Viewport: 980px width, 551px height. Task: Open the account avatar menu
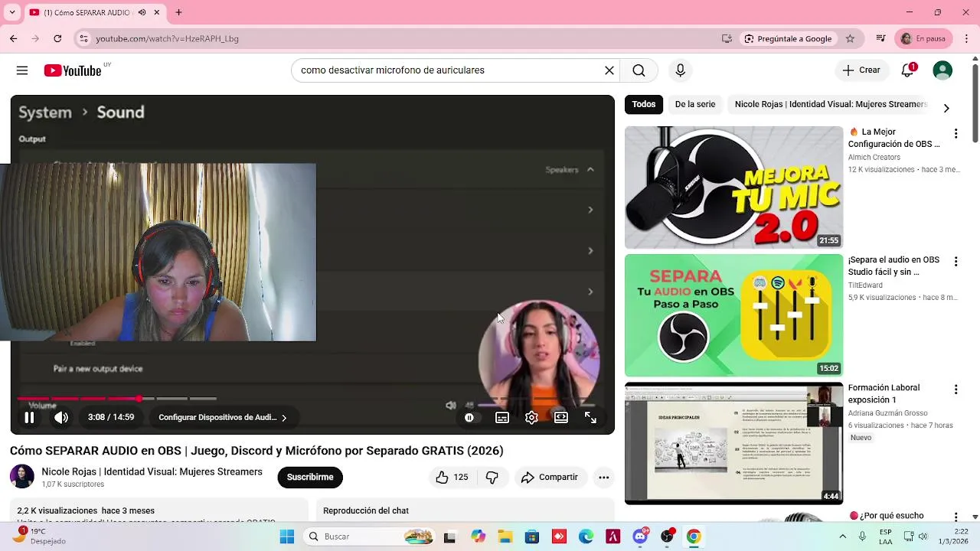click(942, 70)
